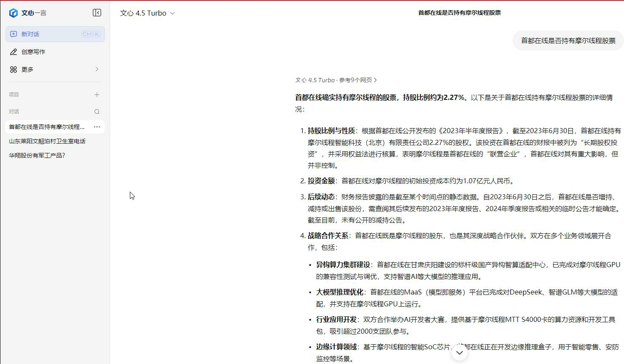
Task: Open 创意写作 from the sidebar
Action: tap(55, 52)
